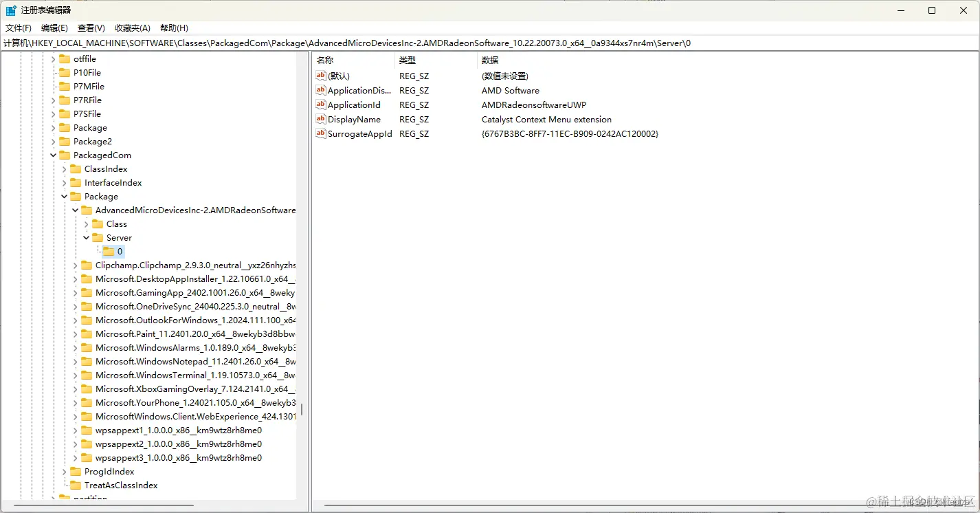Select the PackagedCom folder icon
Viewport: 980px width, 513px height.
65,155
